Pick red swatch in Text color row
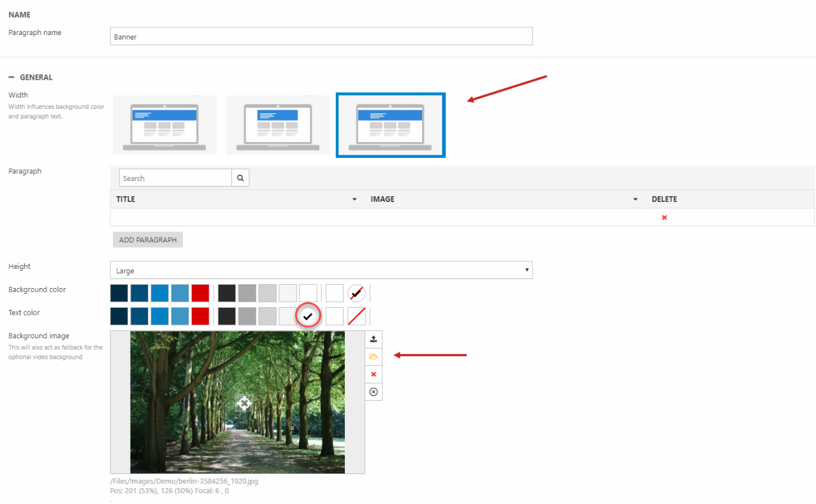Image resolution: width=816 pixels, height=504 pixels. 201,316
